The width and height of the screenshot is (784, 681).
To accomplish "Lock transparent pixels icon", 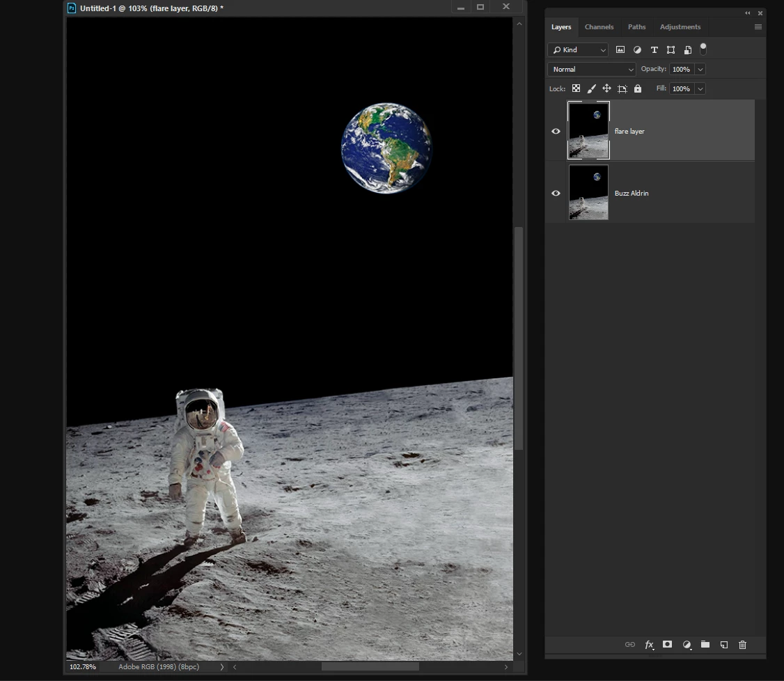I will click(576, 88).
